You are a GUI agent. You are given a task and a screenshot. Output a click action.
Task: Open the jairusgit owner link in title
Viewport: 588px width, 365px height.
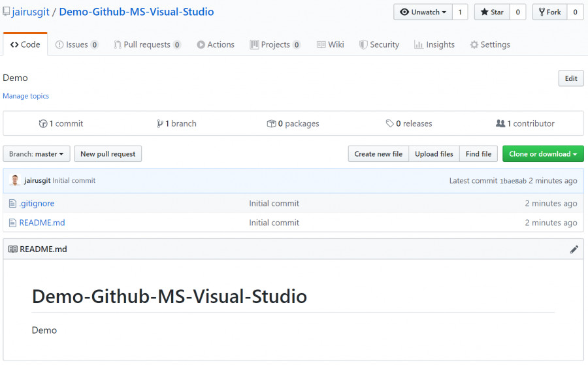[x=31, y=12]
